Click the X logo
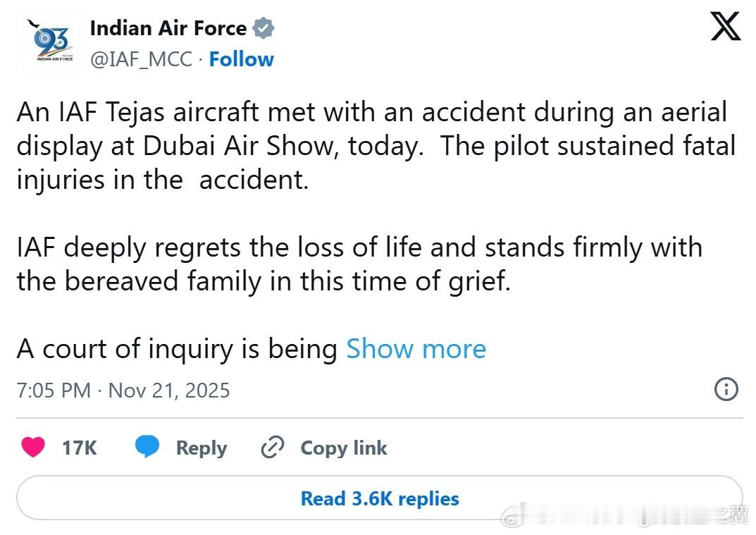 [725, 27]
